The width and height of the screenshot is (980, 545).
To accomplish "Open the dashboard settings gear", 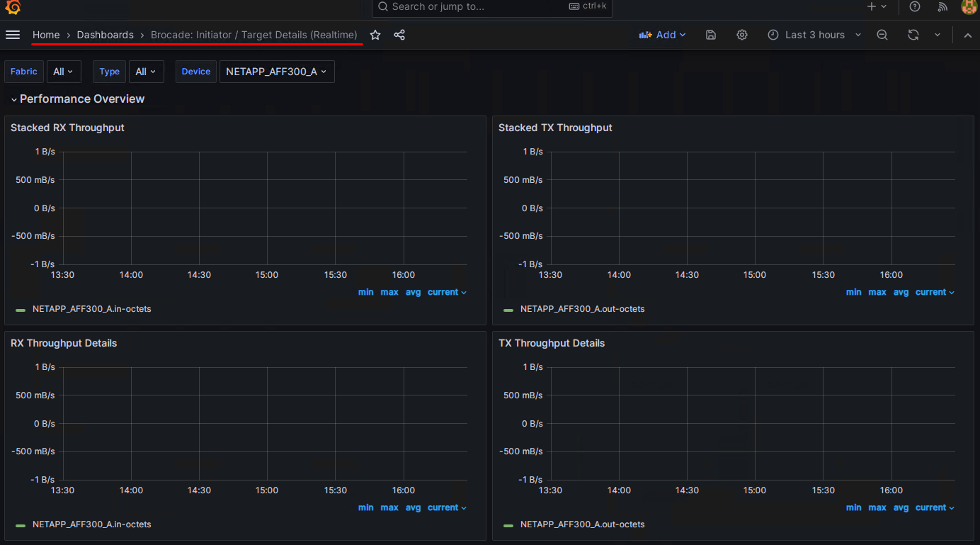I will 741,34.
